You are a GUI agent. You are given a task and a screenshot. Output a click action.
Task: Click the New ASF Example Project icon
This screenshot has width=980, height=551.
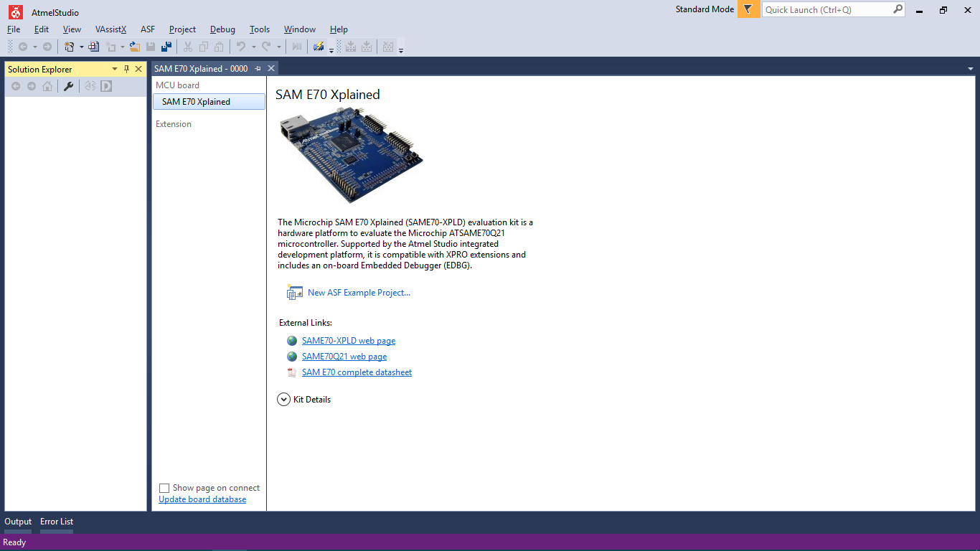(x=294, y=292)
